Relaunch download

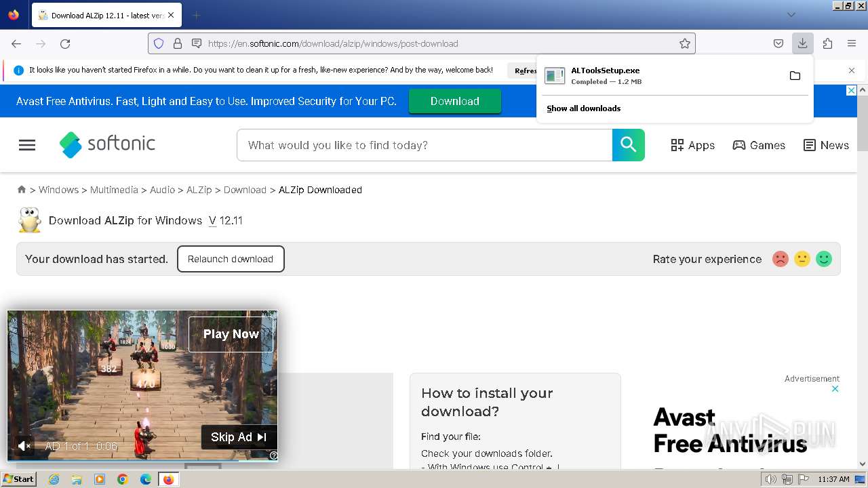point(231,259)
